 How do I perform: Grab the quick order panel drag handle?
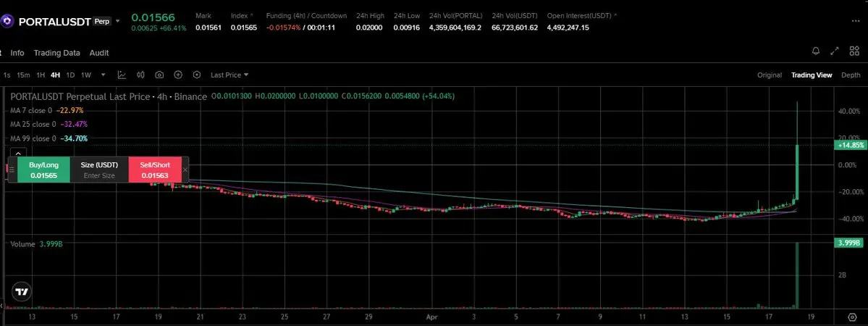pos(12,170)
